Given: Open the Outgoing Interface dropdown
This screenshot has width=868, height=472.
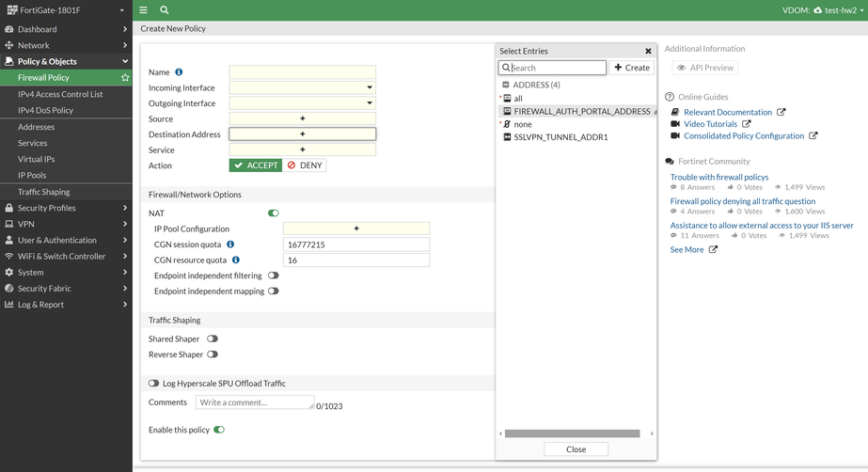Looking at the screenshot, I should [x=302, y=102].
